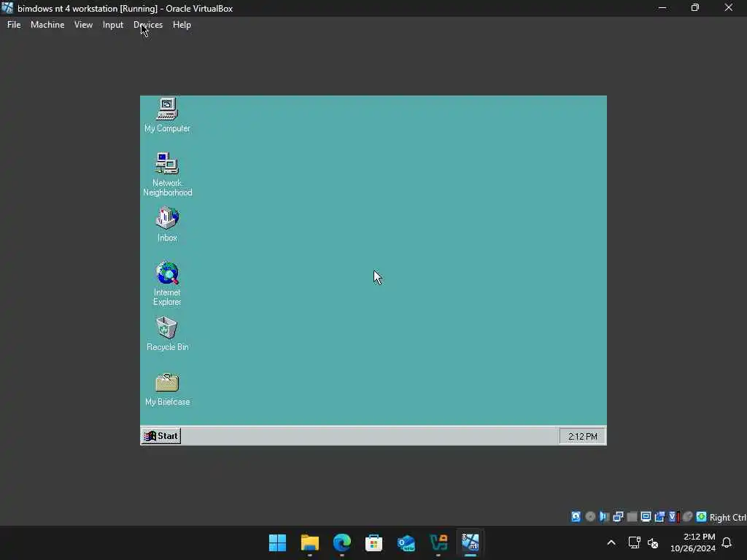Show hidden system tray icons chevron

(611, 542)
